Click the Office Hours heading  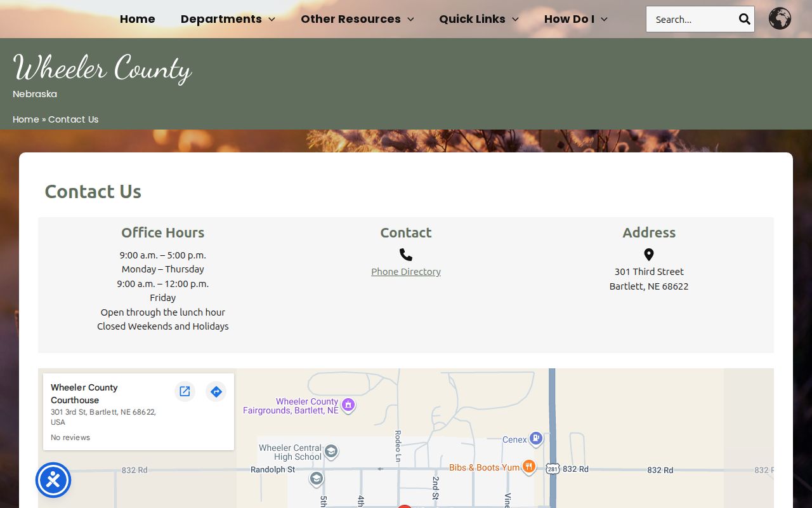[x=163, y=232]
